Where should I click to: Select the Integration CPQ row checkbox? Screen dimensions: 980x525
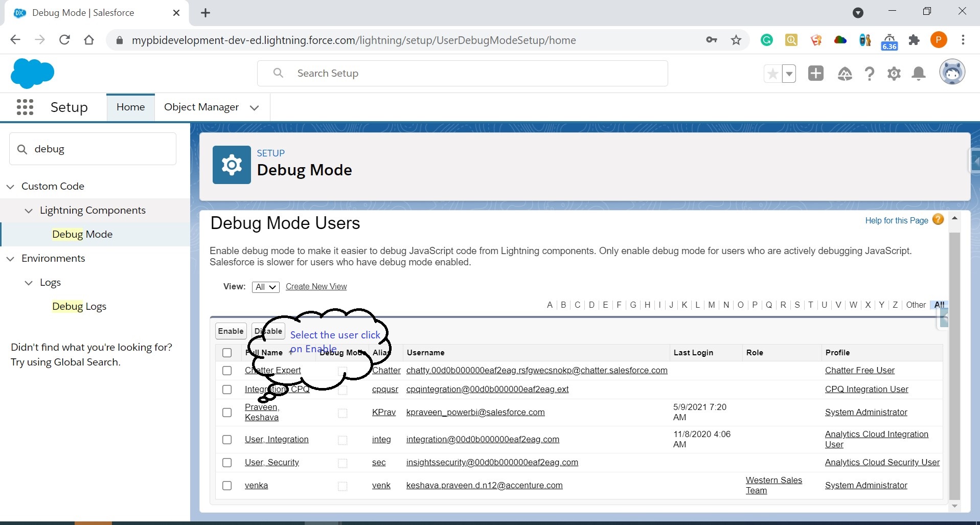[x=227, y=390]
